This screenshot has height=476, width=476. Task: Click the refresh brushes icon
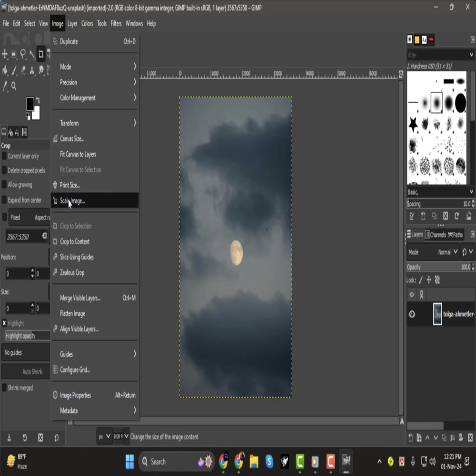[x=456, y=216]
